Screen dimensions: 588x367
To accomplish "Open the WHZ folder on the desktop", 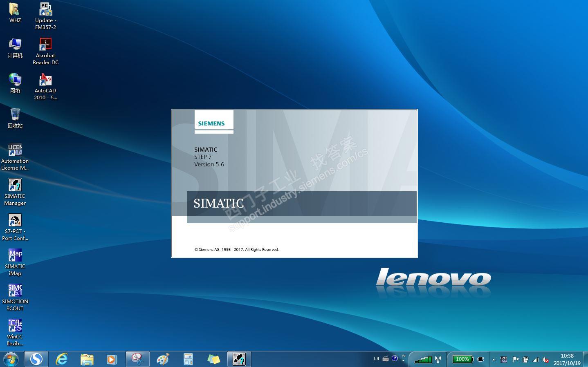I will pyautogui.click(x=15, y=13).
